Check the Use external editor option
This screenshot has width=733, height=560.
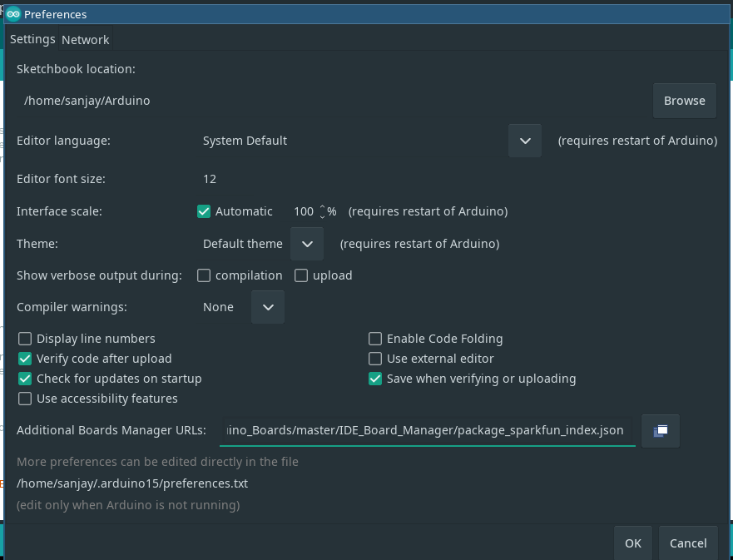pyautogui.click(x=375, y=359)
